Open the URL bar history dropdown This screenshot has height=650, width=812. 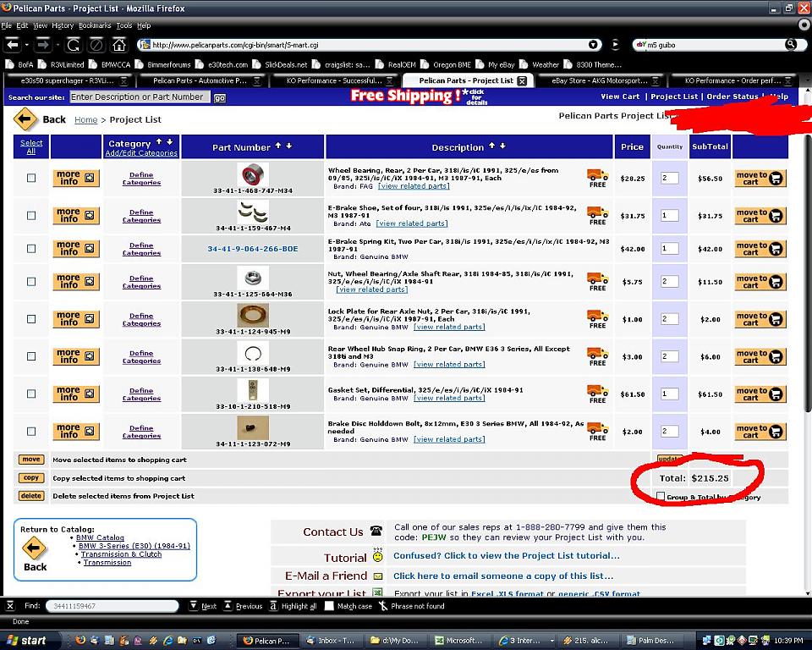[595, 44]
